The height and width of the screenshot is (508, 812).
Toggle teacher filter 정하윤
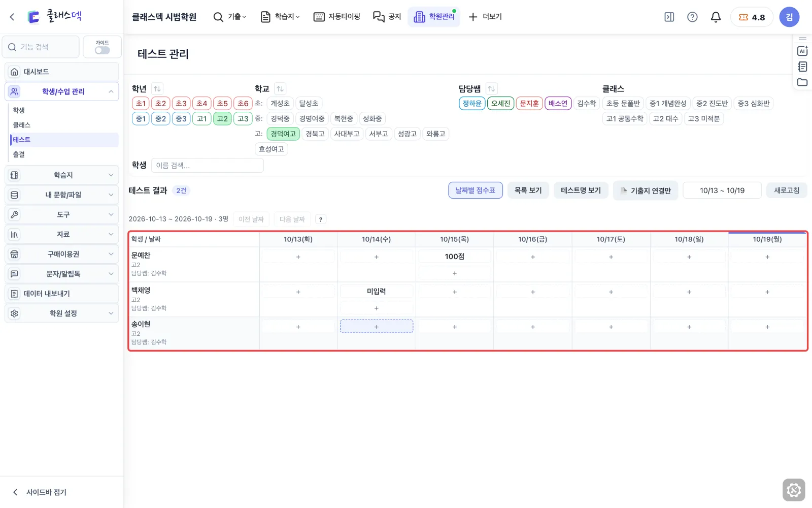(x=472, y=103)
